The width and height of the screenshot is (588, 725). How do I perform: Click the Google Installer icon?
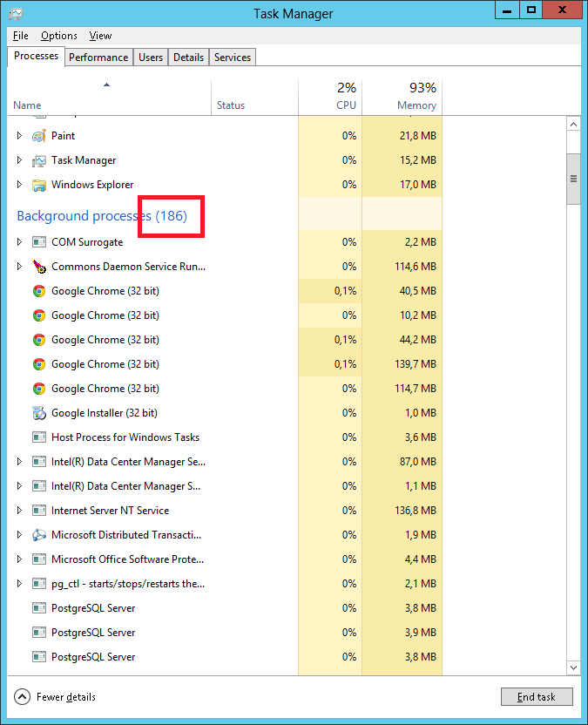coord(38,413)
